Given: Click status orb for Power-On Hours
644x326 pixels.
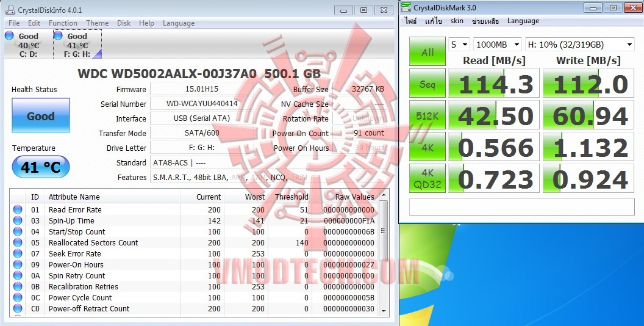Looking at the screenshot, I should [18, 265].
